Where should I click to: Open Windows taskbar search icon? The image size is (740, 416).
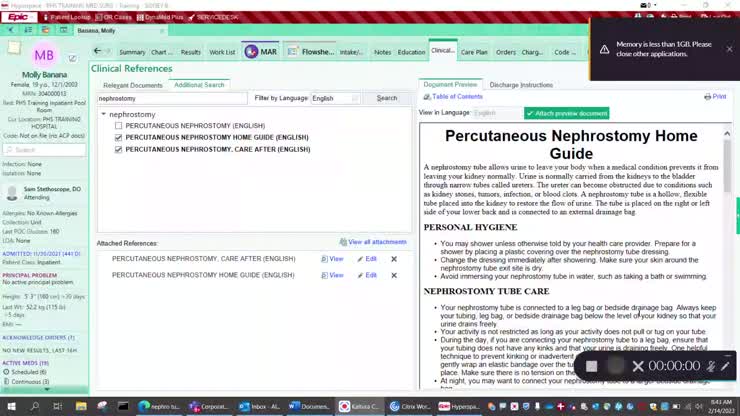[x=35, y=406]
